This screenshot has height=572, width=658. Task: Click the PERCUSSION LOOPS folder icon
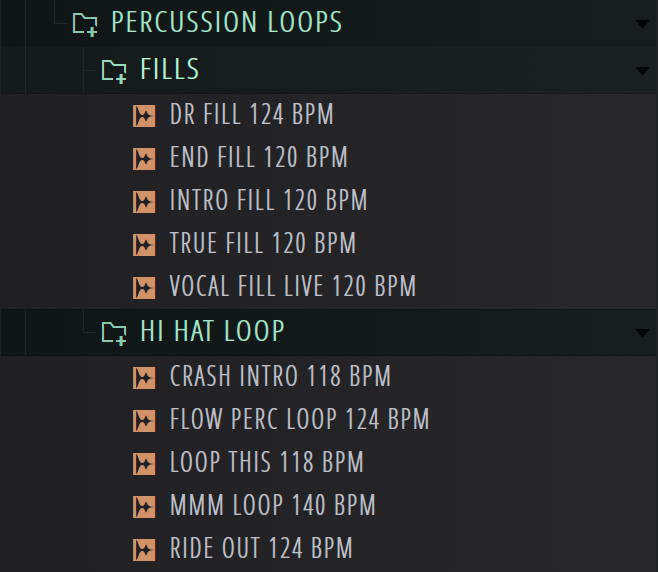pos(86,24)
